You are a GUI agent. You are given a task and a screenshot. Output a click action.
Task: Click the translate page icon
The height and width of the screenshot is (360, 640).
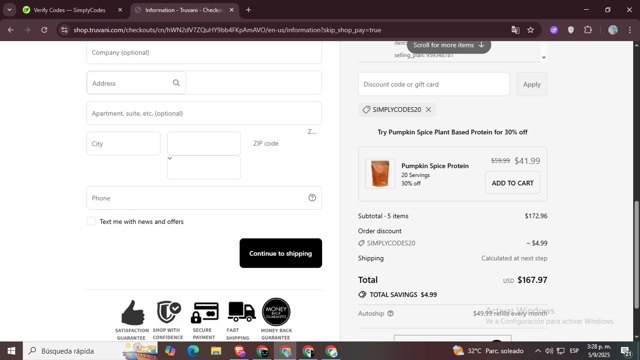tap(516, 30)
